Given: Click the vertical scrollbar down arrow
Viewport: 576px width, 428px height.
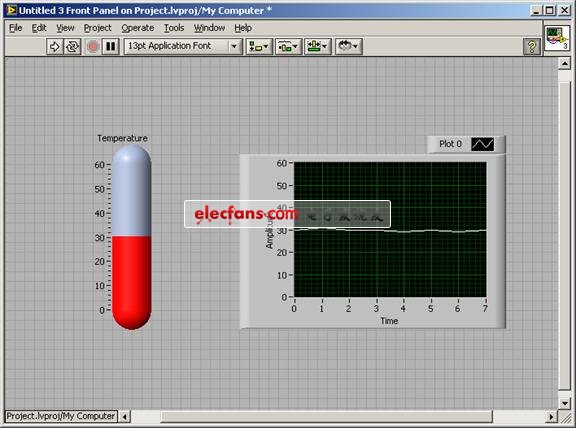Looking at the screenshot, I should tap(565, 403).
